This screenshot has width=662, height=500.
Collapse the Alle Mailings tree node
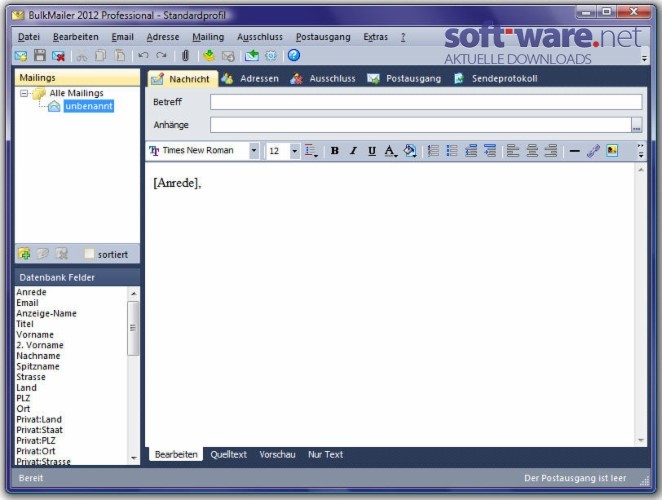24,93
